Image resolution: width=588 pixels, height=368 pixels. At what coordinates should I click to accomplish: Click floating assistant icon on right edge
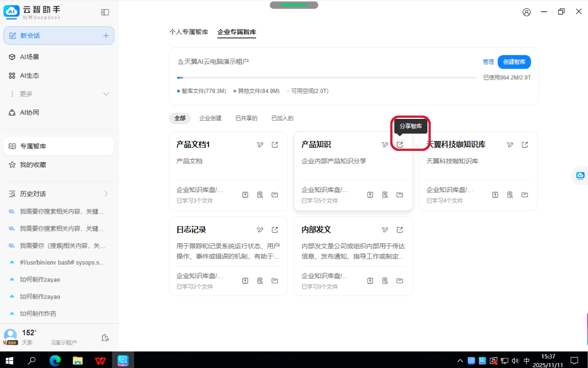[x=580, y=176]
